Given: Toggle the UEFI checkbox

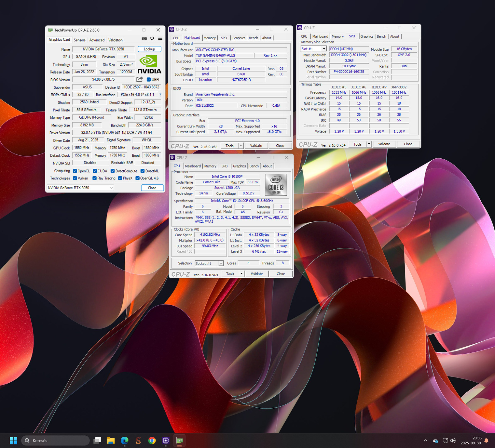Looking at the screenshot, I should pyautogui.click(x=149, y=80).
